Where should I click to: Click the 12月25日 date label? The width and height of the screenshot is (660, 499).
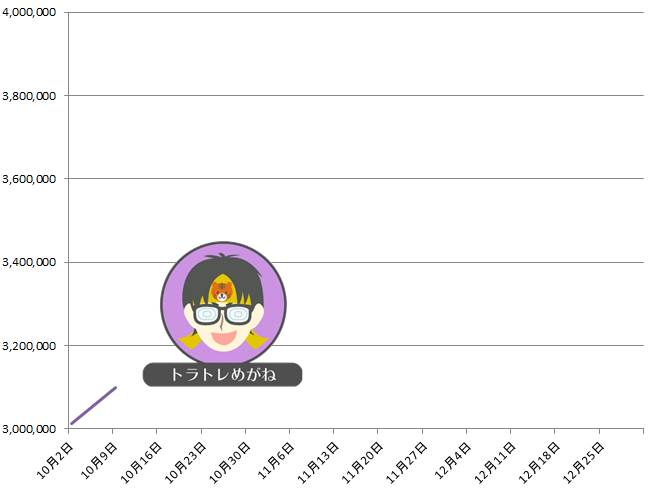coord(583,463)
